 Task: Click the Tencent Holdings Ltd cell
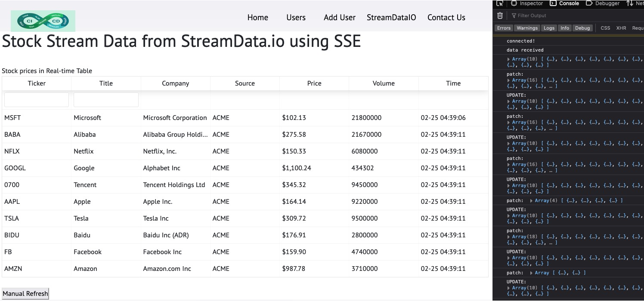tap(175, 185)
